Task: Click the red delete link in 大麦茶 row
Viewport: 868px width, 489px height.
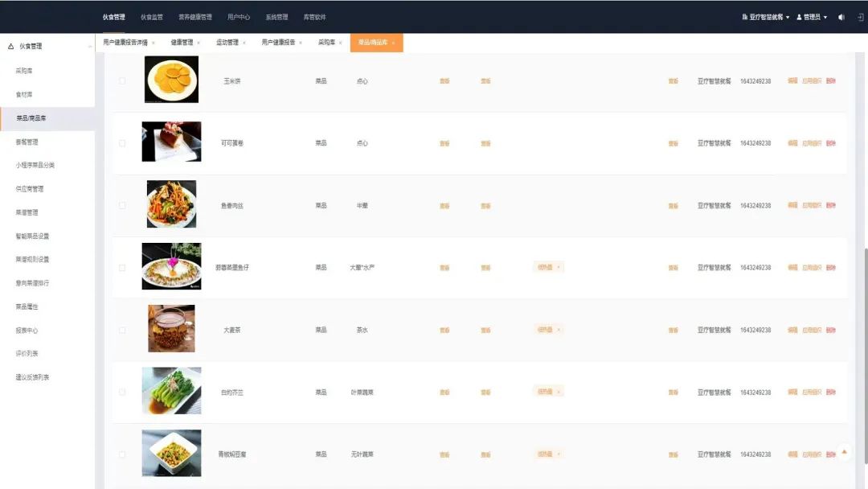Action: (x=831, y=330)
